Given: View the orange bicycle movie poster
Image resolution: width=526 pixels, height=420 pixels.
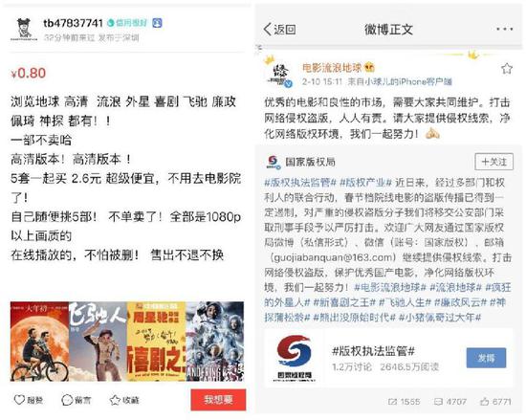Looking at the screenshot, I should tap(39, 342).
